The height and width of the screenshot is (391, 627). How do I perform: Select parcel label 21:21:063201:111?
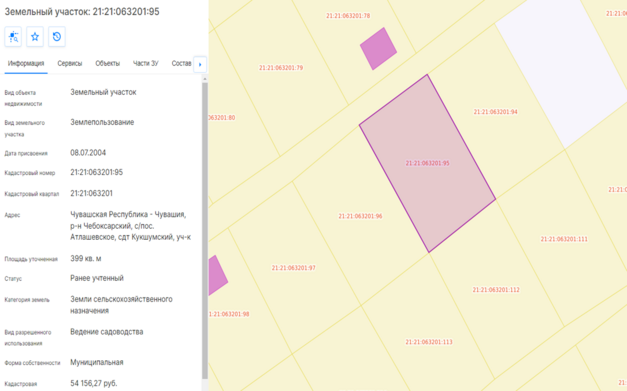coord(564,239)
